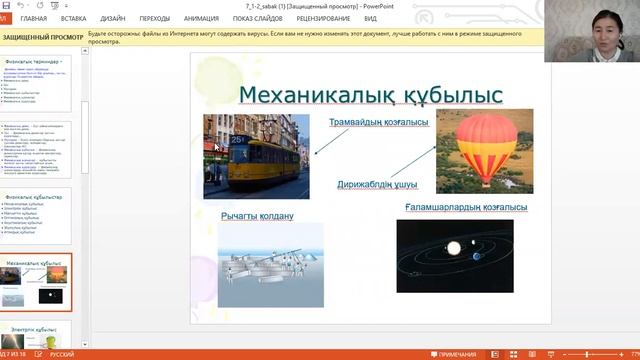Click the Redo/Repeat icon
The width and height of the screenshot is (640, 360).
40,5
